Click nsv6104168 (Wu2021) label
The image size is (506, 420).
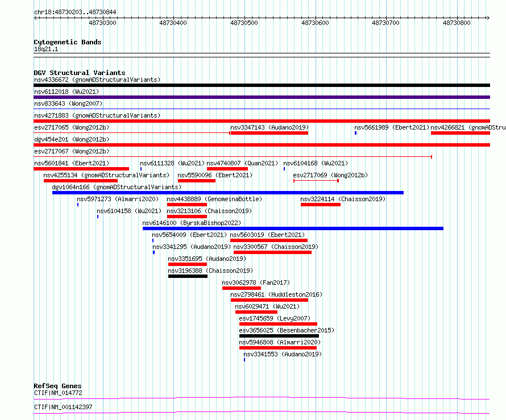[316, 163]
